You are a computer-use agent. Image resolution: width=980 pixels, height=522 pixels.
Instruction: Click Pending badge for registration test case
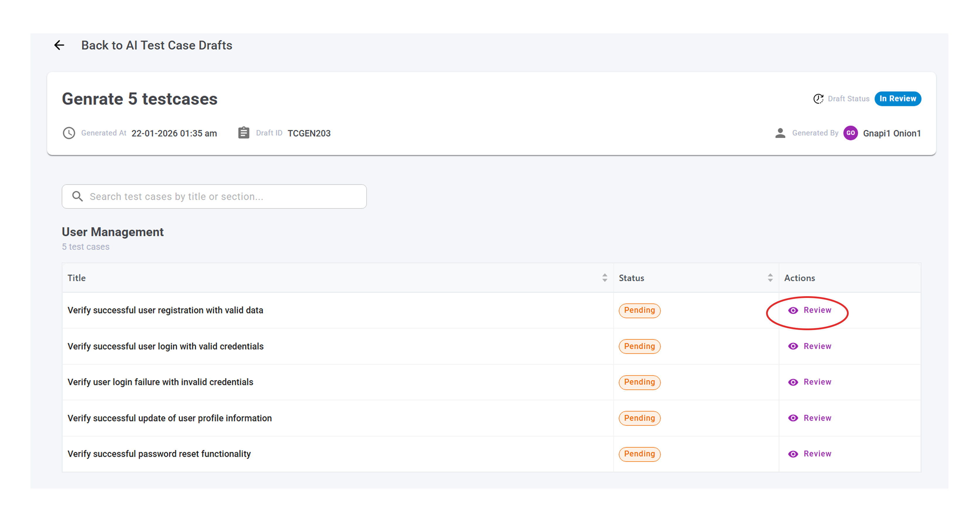639,310
